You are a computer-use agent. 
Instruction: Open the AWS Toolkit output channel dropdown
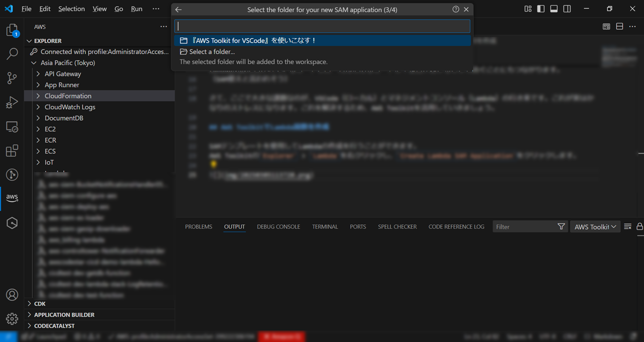pyautogui.click(x=595, y=226)
